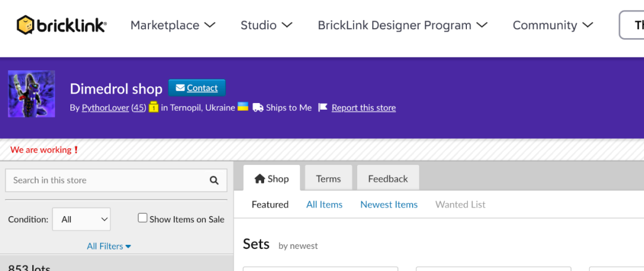Click the Dimedrol shop title

[x=116, y=89]
